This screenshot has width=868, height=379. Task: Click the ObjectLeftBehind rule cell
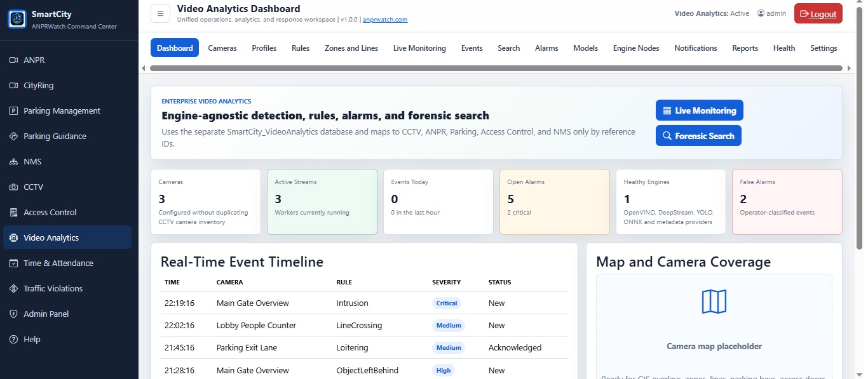click(x=367, y=371)
